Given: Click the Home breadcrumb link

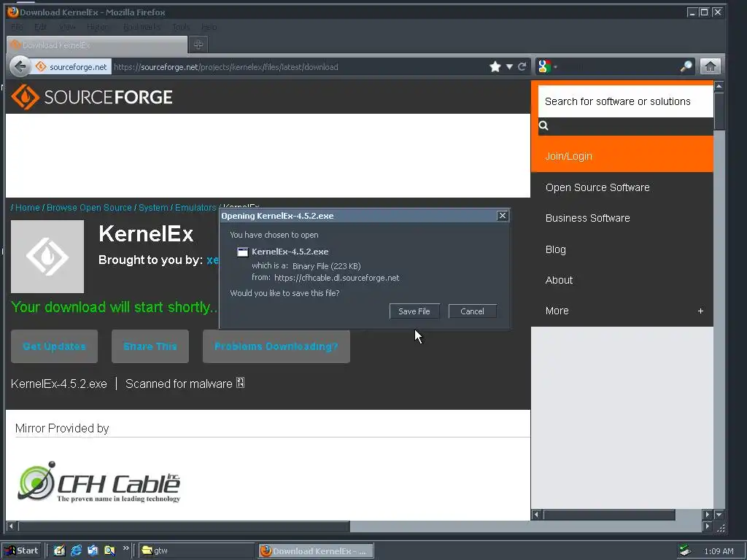Looking at the screenshot, I should click(27, 208).
